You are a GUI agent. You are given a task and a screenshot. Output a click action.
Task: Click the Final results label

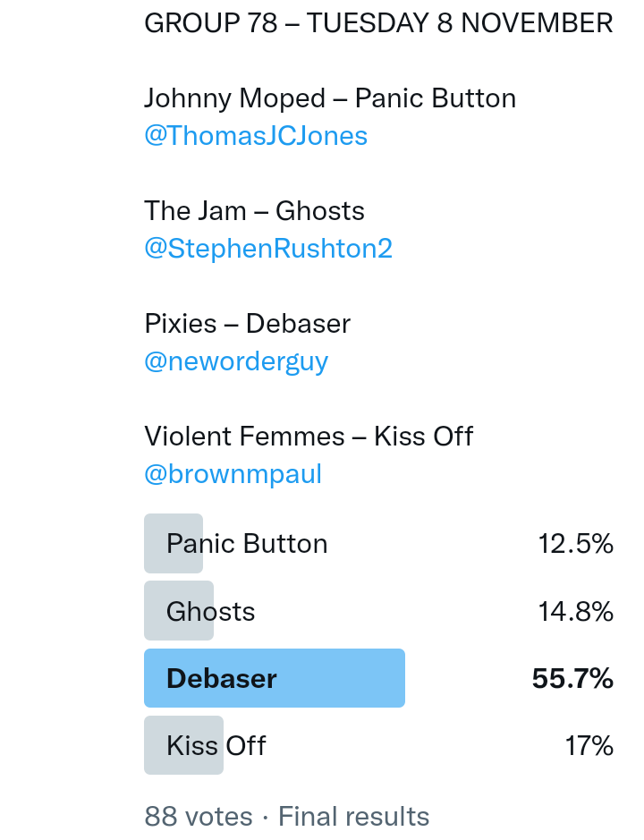pyautogui.click(x=354, y=817)
